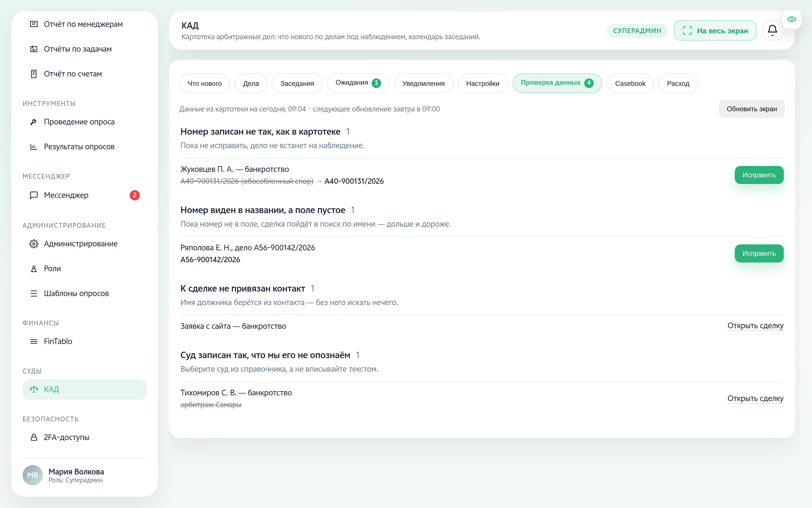The image size is (812, 508).
Task: Open the Отчёт по менеджерам report icon
Action: (x=34, y=24)
